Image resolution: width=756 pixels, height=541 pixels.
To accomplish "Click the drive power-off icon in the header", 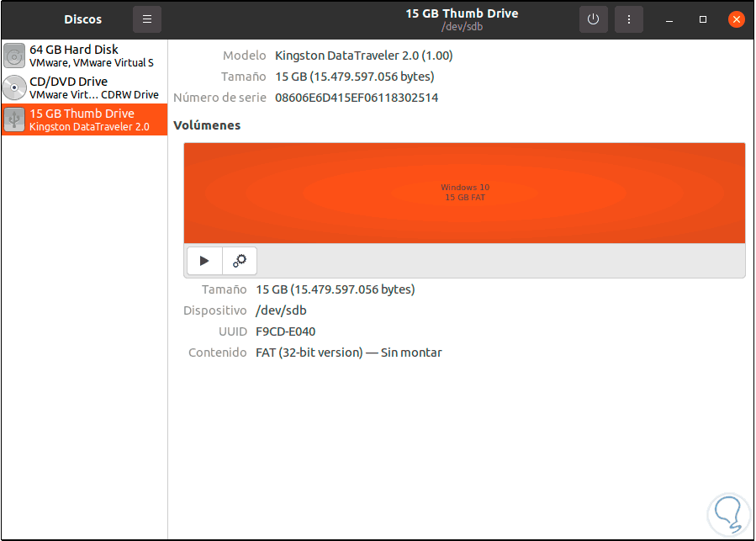I will point(594,19).
